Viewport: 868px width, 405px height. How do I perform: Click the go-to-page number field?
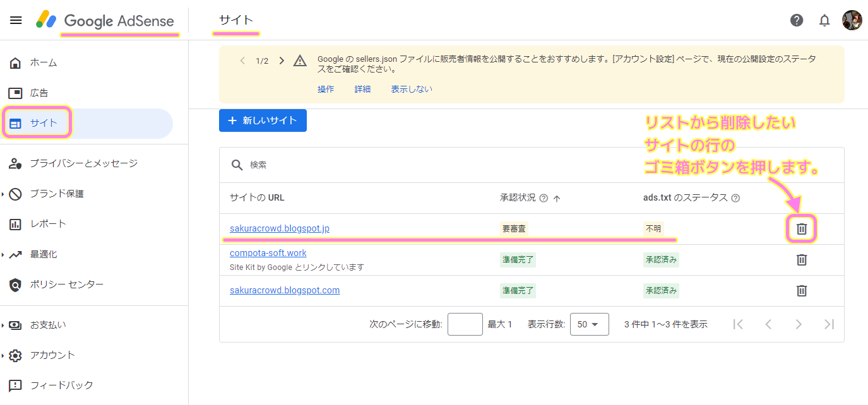pos(465,324)
